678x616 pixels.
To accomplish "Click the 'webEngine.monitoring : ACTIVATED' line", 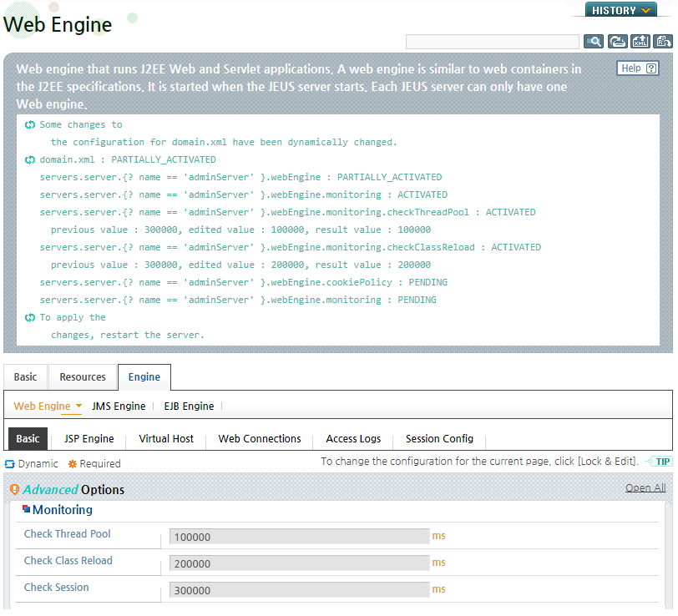I will pyautogui.click(x=244, y=195).
